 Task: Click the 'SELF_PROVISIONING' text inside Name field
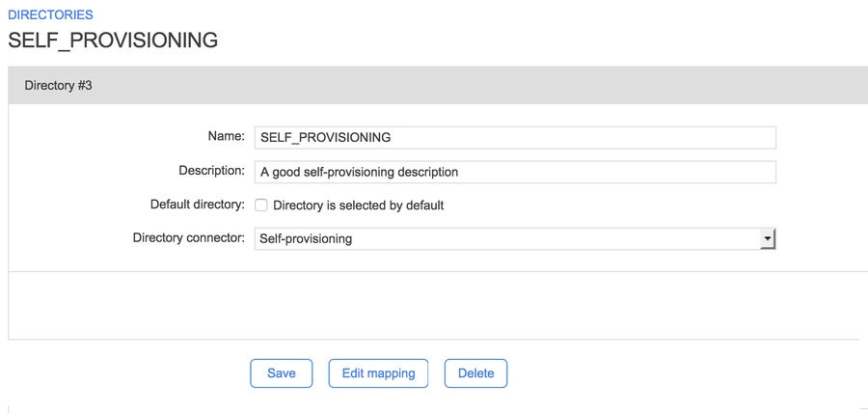(325, 137)
